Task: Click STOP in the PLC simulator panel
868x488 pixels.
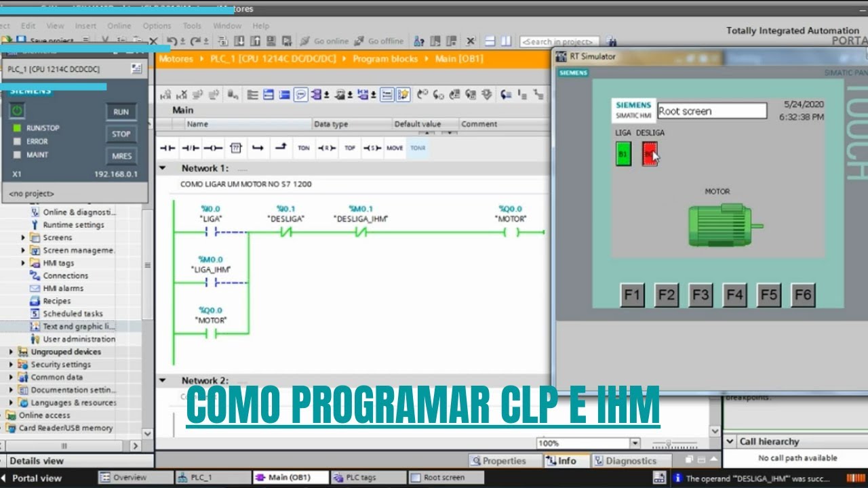Action: coord(121,134)
